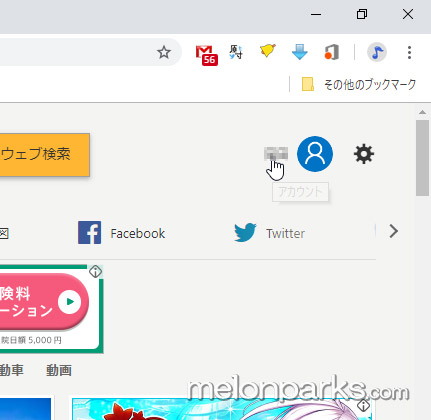Click the translate extension icon

[236, 52]
